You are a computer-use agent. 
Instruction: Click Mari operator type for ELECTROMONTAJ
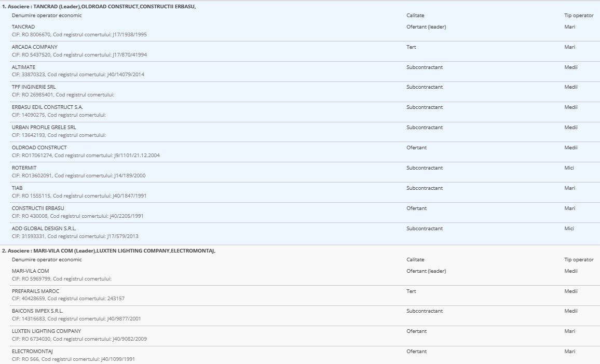[x=570, y=352]
